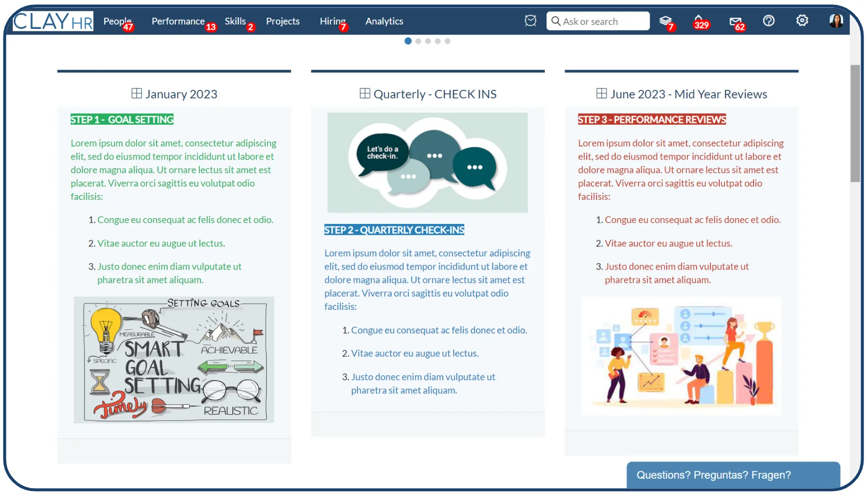Click the alarm clock icon in the header
The height and width of the screenshot is (494, 868).
(530, 21)
